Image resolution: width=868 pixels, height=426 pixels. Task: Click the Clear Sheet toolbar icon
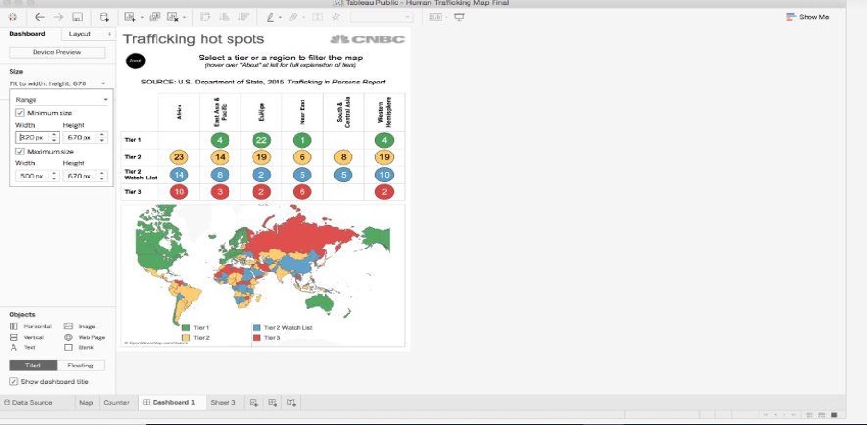coord(173,17)
